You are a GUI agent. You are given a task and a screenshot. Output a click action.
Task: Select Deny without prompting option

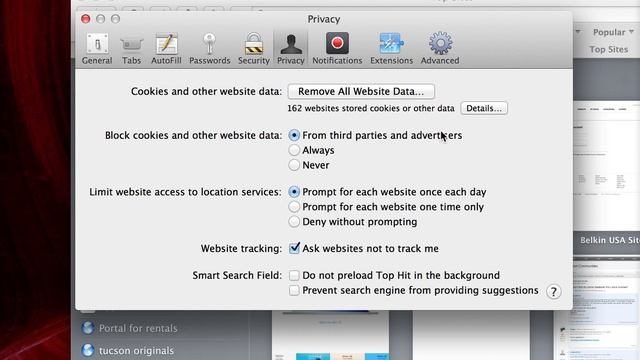pyautogui.click(x=294, y=222)
